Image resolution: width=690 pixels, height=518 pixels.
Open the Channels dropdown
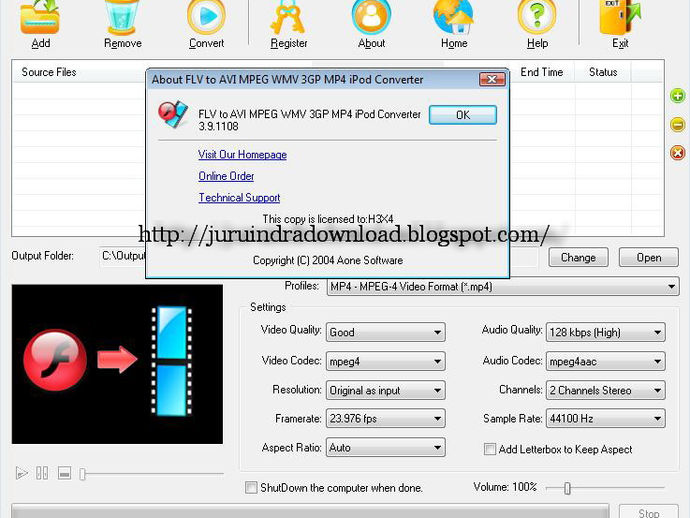tap(606, 390)
